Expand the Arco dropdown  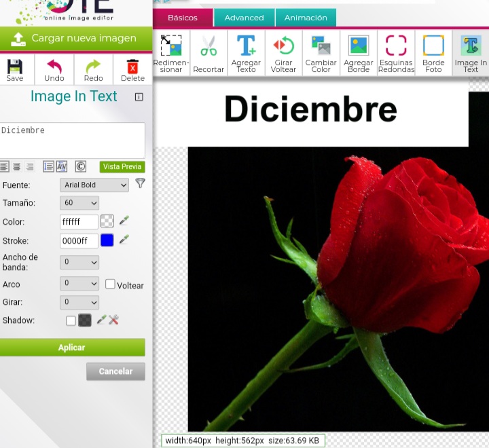[79, 284]
